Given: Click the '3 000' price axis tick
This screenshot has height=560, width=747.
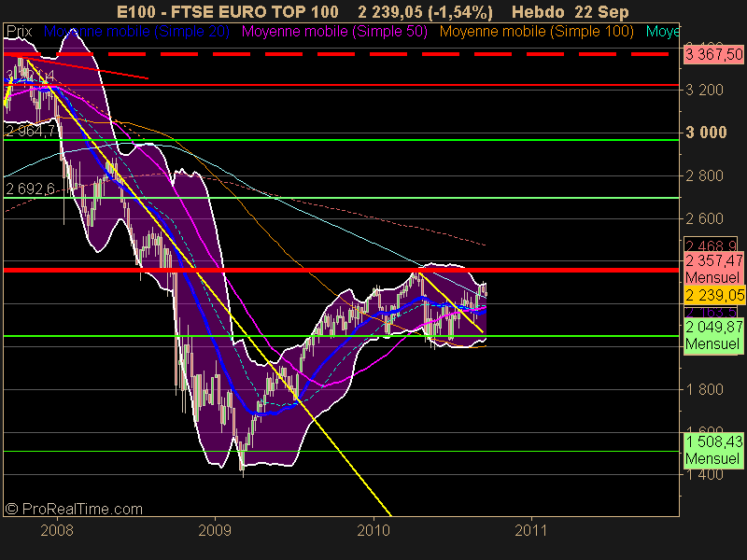Looking at the screenshot, I should point(706,133).
